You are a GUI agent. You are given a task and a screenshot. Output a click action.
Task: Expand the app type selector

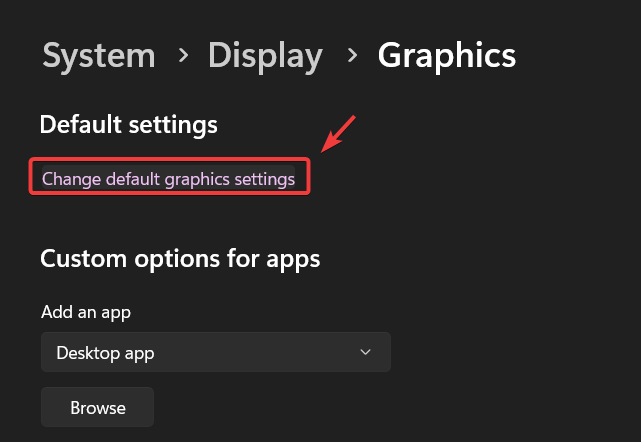click(x=215, y=352)
